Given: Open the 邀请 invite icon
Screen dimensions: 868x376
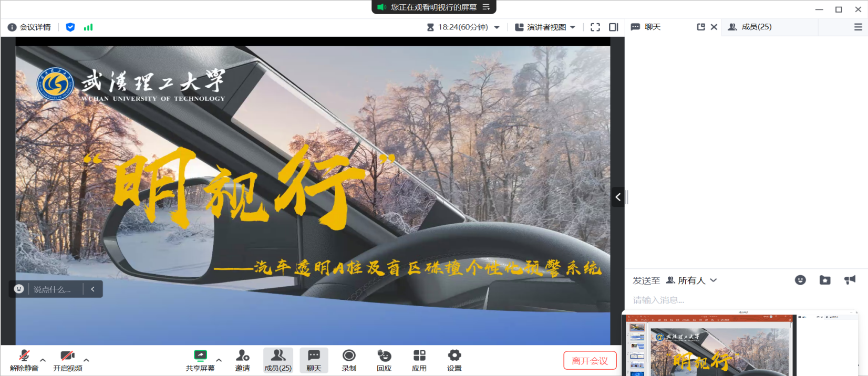Looking at the screenshot, I should pyautogui.click(x=242, y=360).
